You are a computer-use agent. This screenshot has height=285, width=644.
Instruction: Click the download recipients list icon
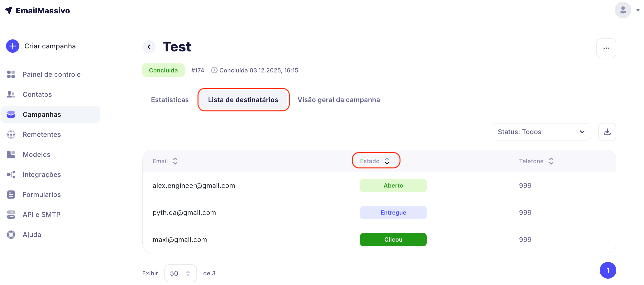(x=607, y=132)
